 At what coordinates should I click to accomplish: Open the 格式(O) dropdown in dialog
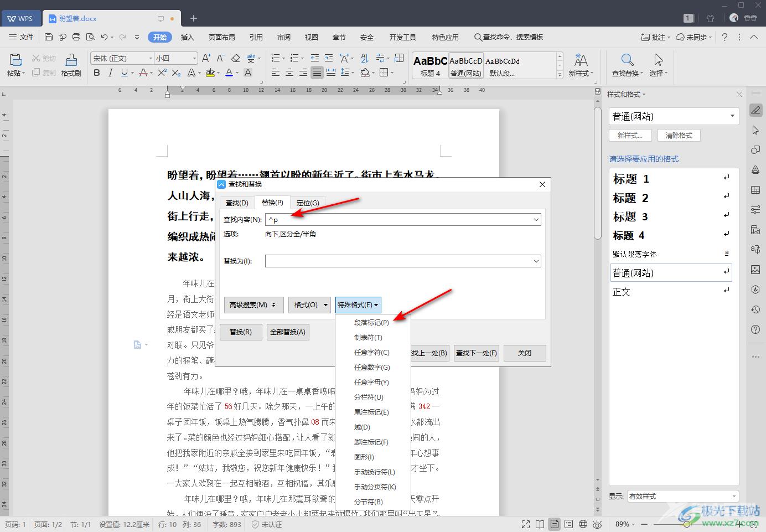coord(309,305)
